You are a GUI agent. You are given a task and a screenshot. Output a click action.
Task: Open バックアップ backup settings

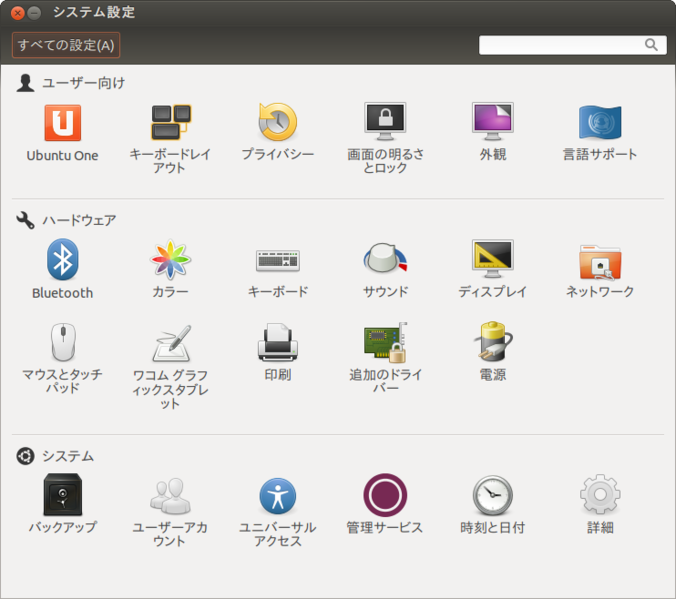point(62,496)
